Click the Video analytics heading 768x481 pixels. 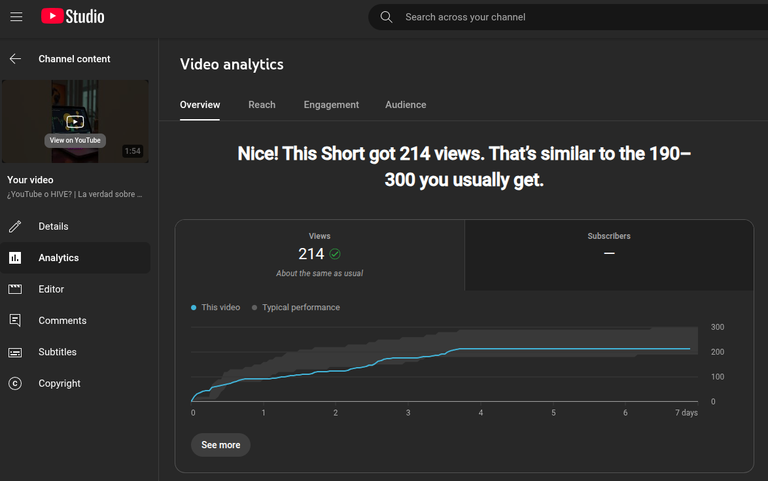point(232,64)
